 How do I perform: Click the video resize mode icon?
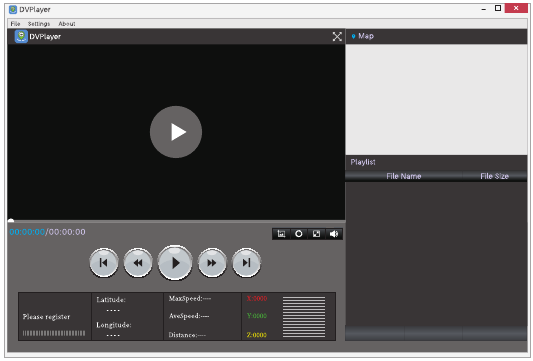click(x=316, y=234)
